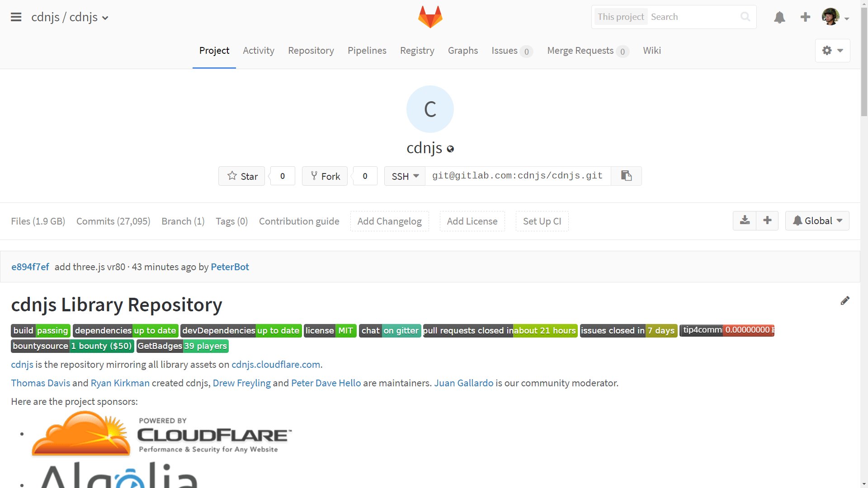
Task: Click the dependencies up to date badge
Action: tap(126, 331)
